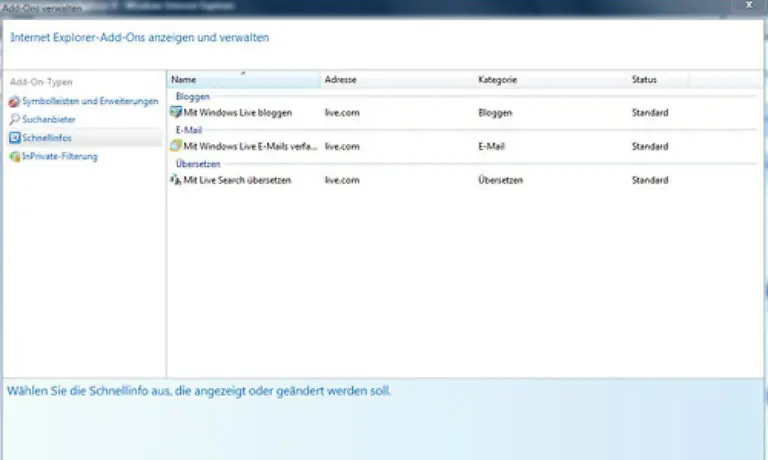The width and height of the screenshot is (768, 460).
Task: Select Mit Live Search übersetzen entry
Action: click(237, 180)
